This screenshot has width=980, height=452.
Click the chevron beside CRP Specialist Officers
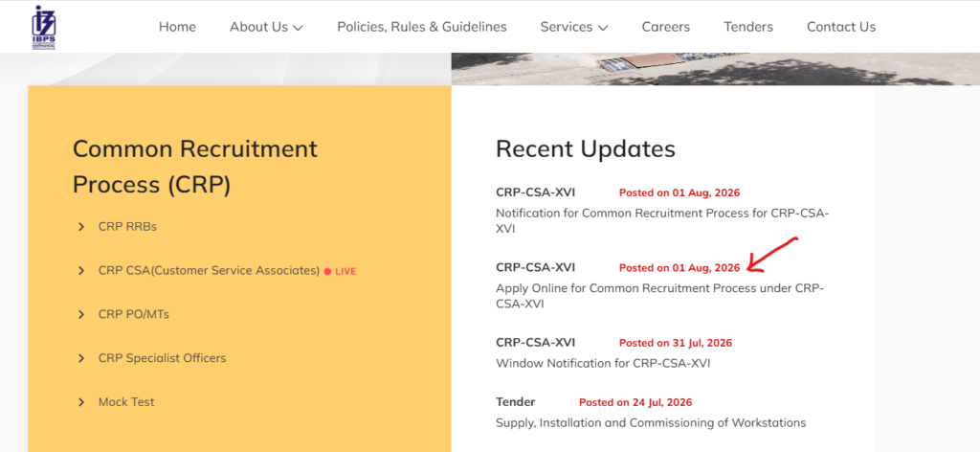[x=81, y=358]
